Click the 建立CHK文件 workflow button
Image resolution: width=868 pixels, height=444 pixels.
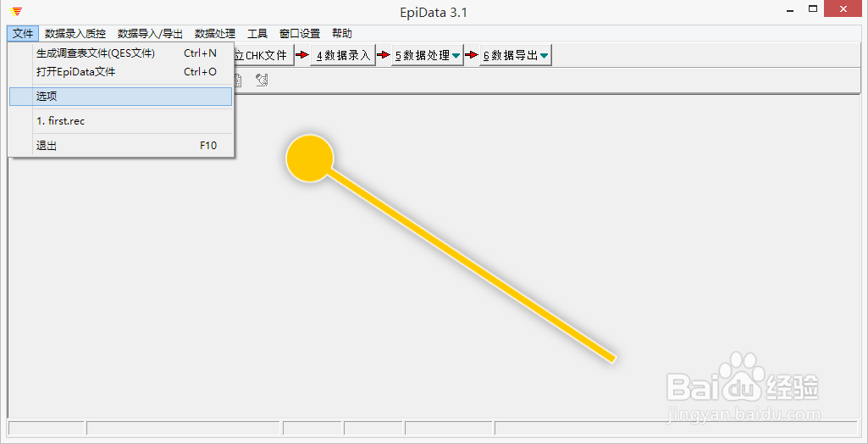pos(263,55)
